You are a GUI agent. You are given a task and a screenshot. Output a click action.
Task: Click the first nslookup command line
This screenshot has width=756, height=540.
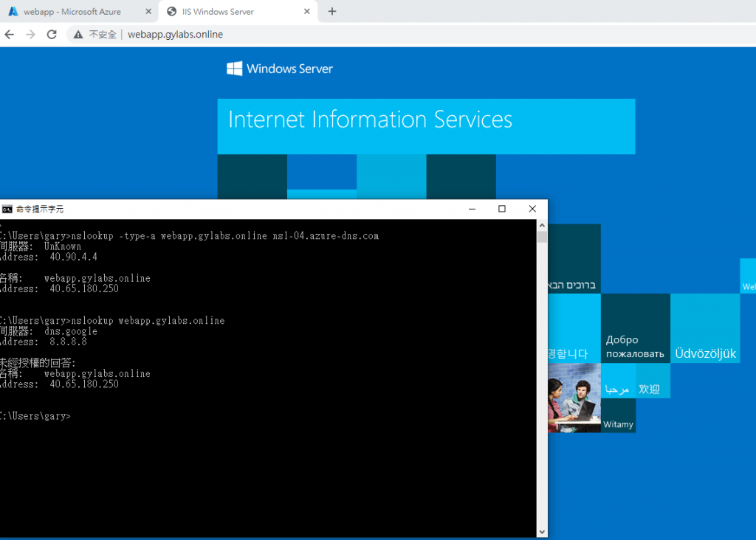[190, 236]
